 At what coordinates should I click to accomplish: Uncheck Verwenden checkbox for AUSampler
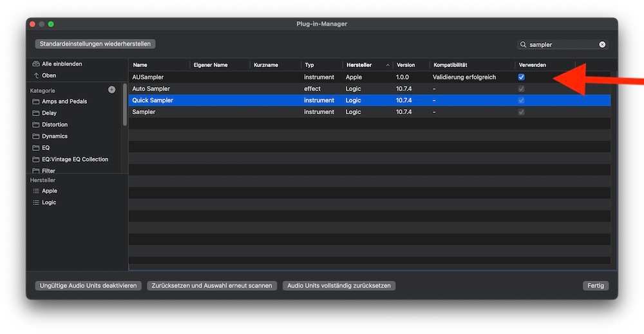521,77
